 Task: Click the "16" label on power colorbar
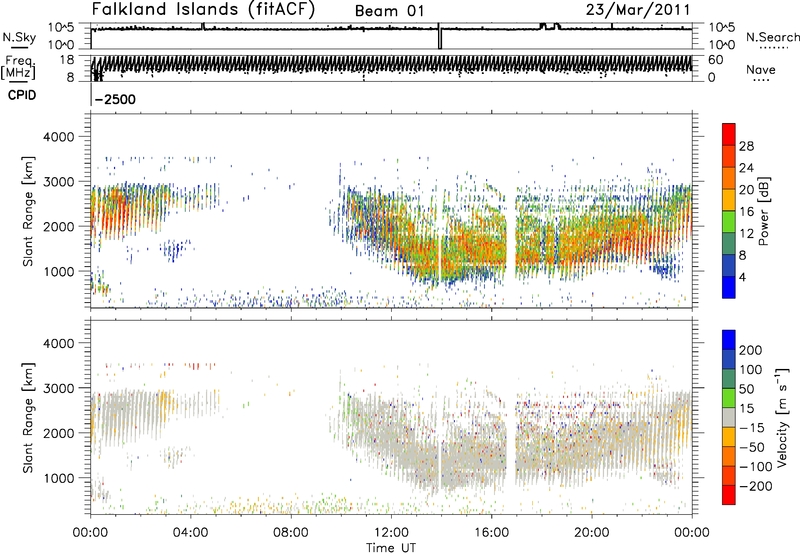coord(746,212)
